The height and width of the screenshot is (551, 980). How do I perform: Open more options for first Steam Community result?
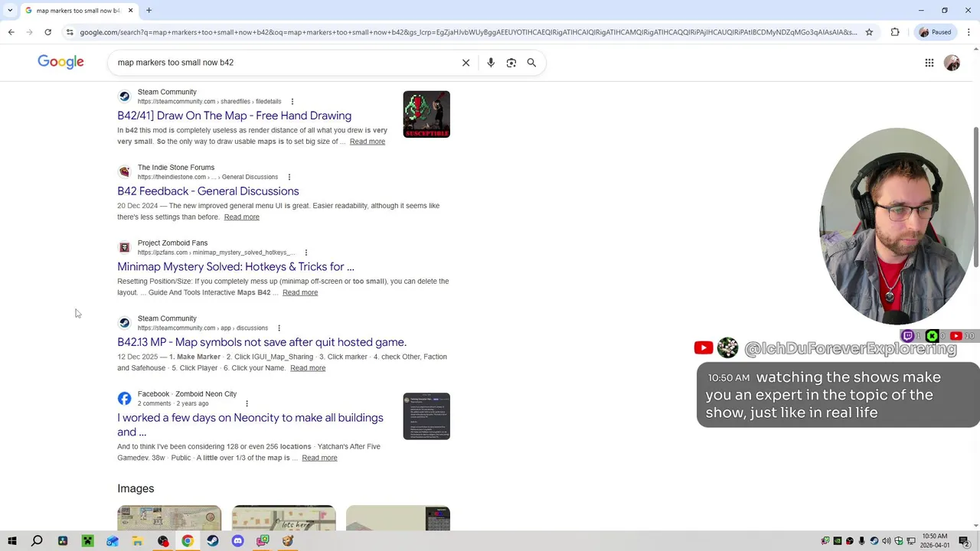(x=292, y=102)
